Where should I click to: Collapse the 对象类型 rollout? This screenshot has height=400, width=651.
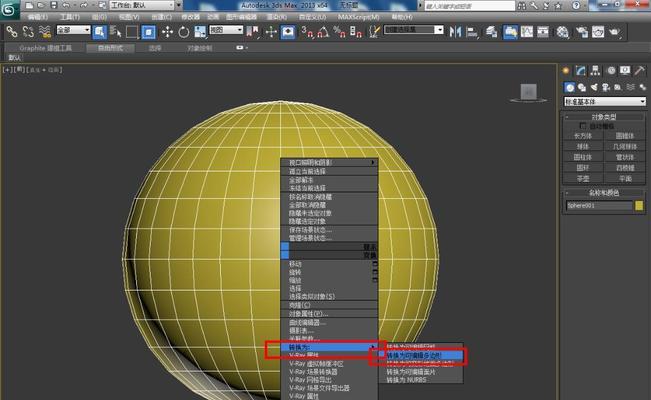click(604, 117)
